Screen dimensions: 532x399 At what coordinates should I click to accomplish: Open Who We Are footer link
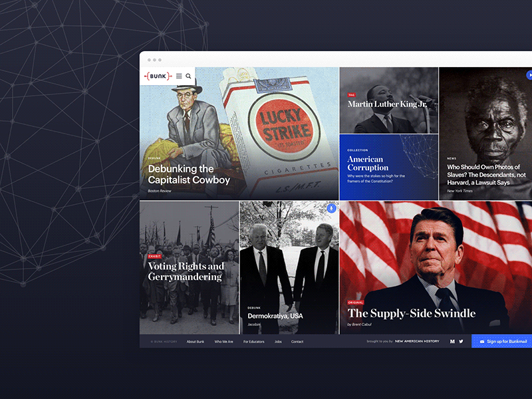pyautogui.click(x=223, y=342)
